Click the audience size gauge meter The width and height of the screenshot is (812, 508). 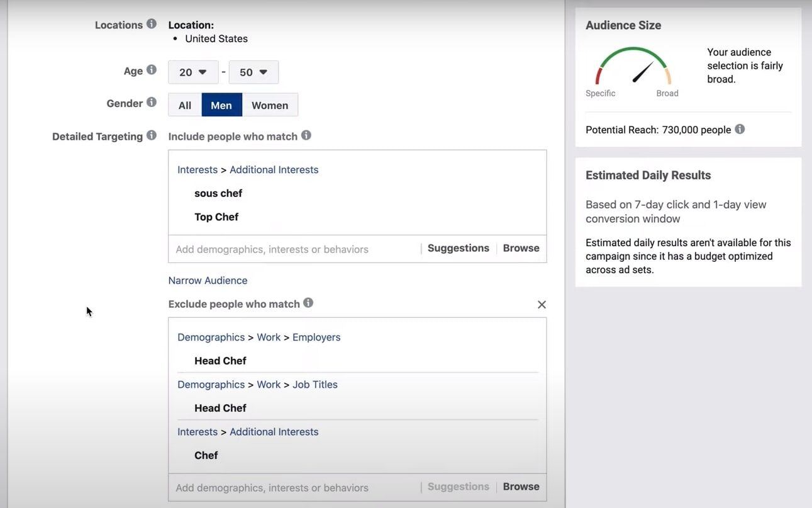point(633,65)
